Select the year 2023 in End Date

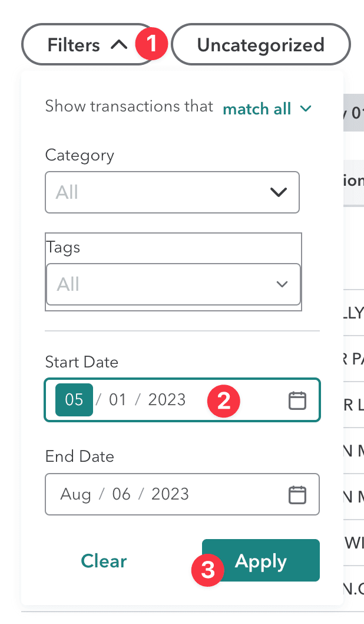coord(170,494)
